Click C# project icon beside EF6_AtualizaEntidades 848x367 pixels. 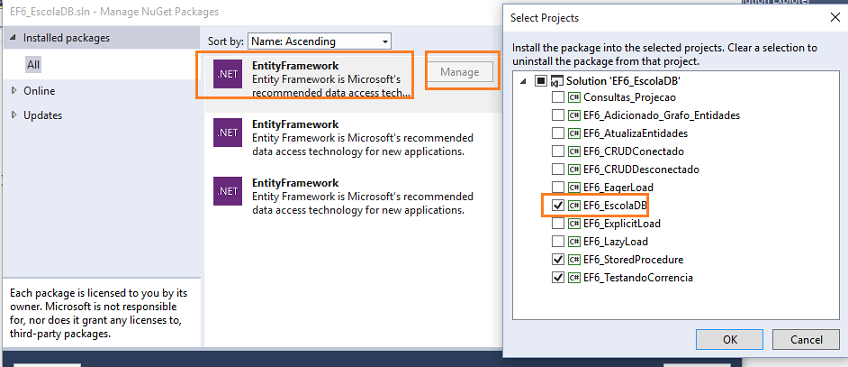[574, 133]
